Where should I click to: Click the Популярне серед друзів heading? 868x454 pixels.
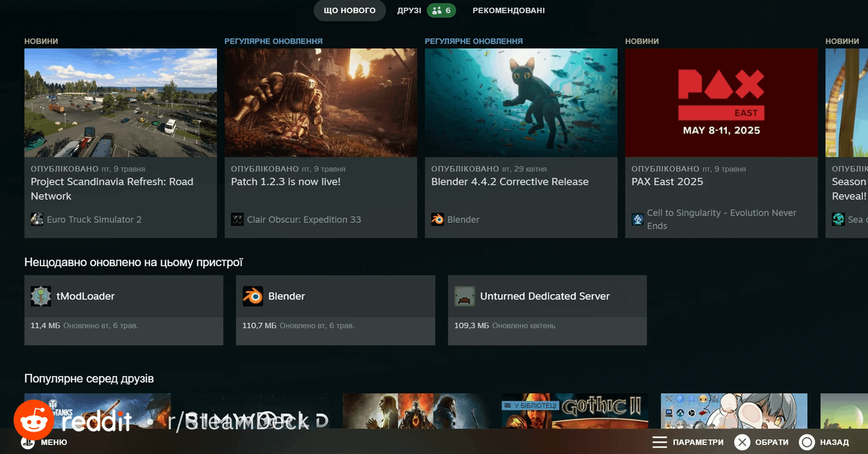[x=89, y=378]
